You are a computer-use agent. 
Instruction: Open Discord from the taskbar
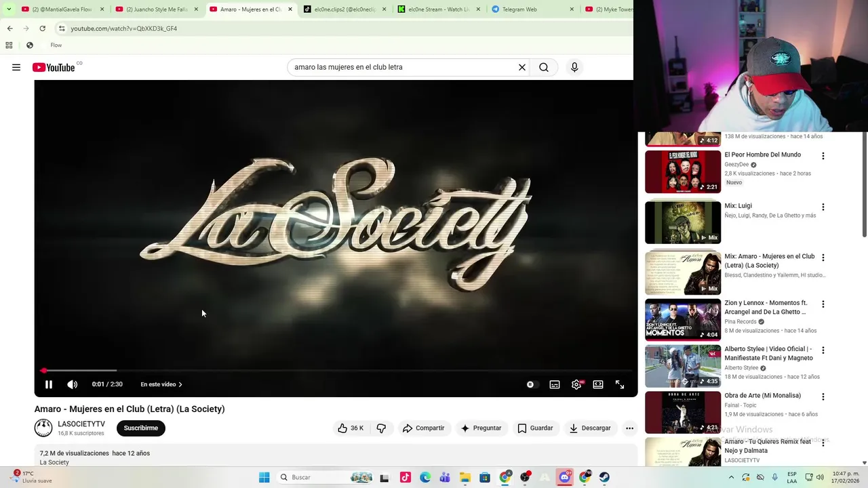tap(564, 477)
